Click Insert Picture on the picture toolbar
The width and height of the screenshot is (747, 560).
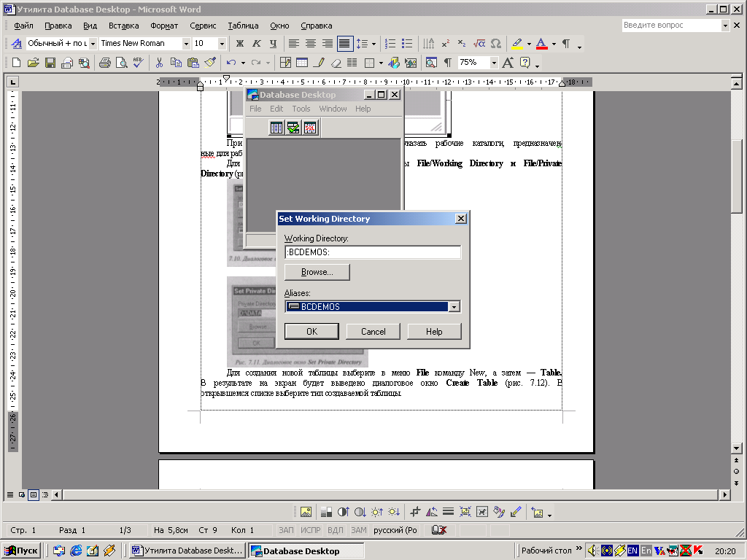[x=306, y=512]
